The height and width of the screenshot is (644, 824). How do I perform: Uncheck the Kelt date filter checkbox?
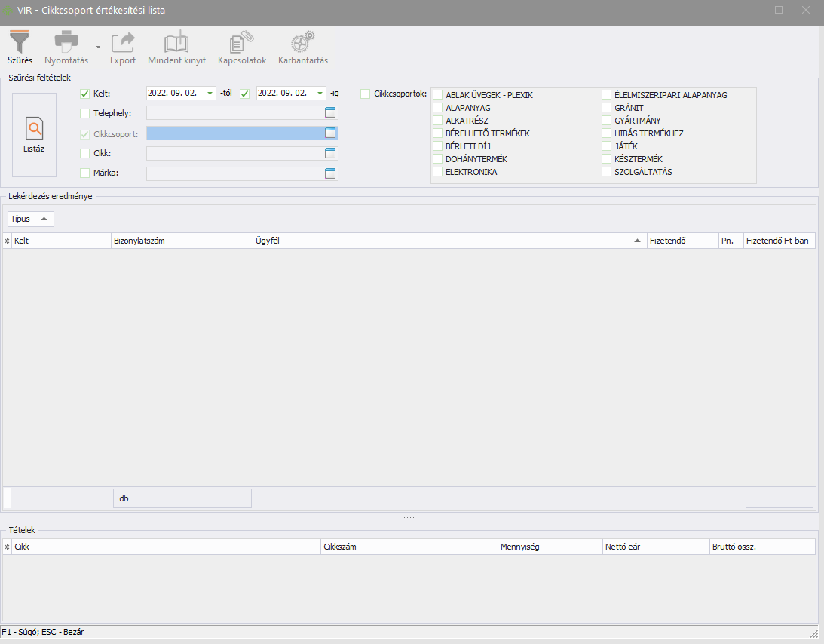point(84,94)
